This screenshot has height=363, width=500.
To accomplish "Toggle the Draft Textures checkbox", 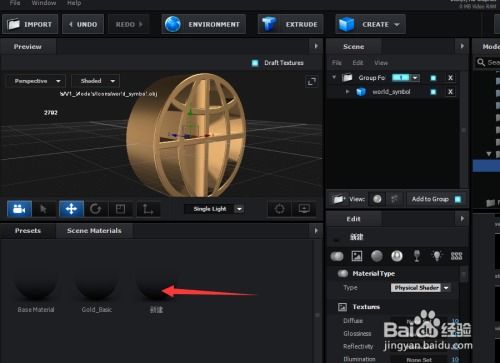I will (x=255, y=63).
